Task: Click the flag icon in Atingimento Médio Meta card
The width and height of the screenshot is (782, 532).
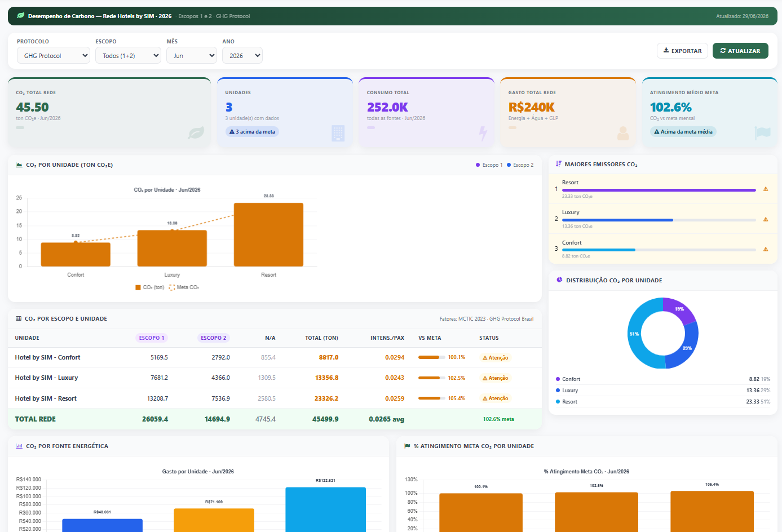Action: click(x=762, y=133)
